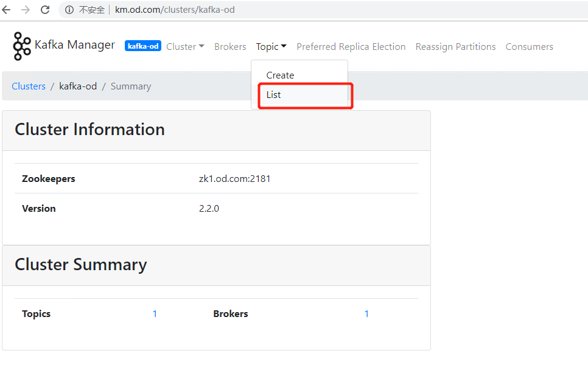Screen dimensions: 588x373
Task: Go to Preferred Replica Election
Action: coord(351,47)
